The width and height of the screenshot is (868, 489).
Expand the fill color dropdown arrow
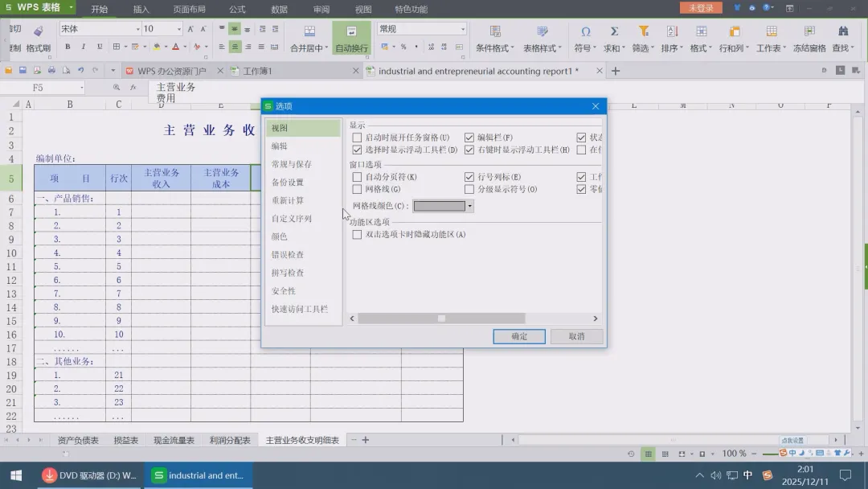(166, 47)
